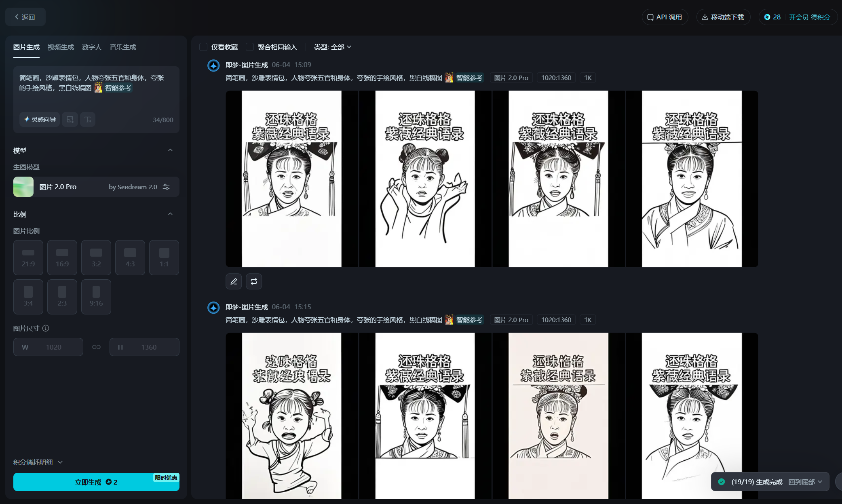Viewport: 842px width, 504px height.
Task: Select the 2:3 aspect ratio
Action: pos(62,297)
